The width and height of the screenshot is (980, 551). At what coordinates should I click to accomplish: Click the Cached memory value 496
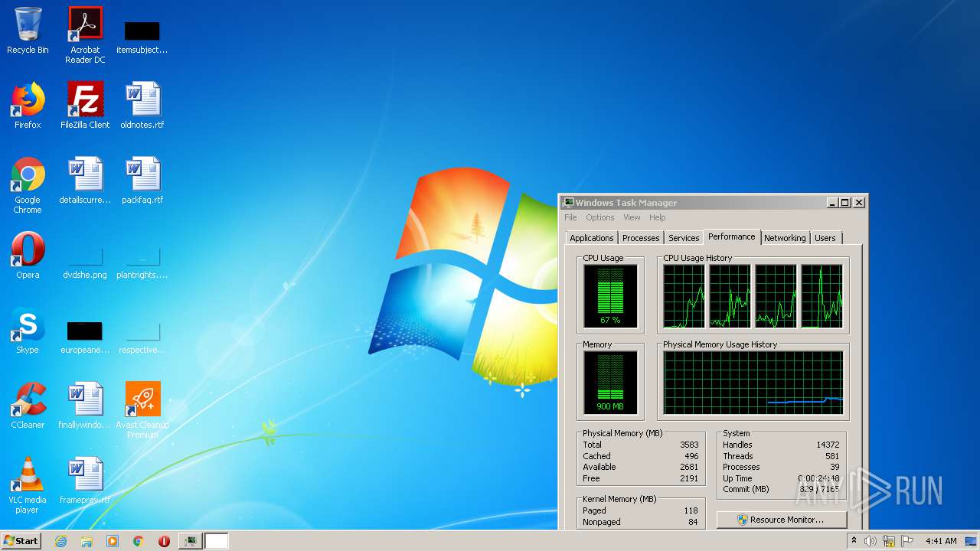691,456
